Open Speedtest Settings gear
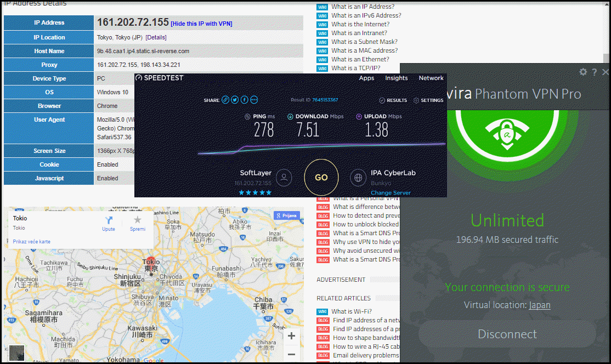This screenshot has width=611, height=364. coord(416,100)
